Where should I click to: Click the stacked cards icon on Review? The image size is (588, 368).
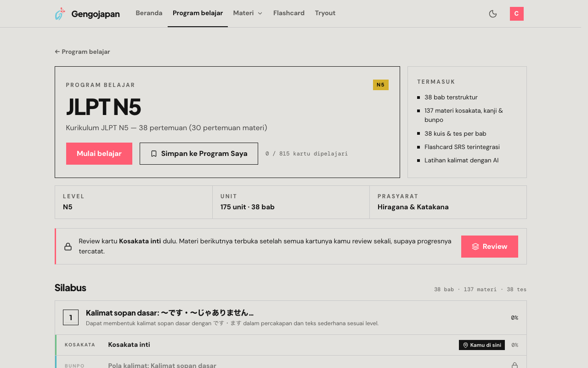[475, 247]
